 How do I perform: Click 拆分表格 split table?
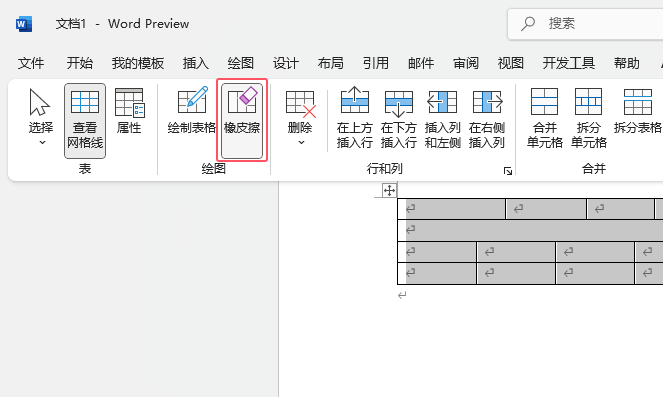click(638, 111)
